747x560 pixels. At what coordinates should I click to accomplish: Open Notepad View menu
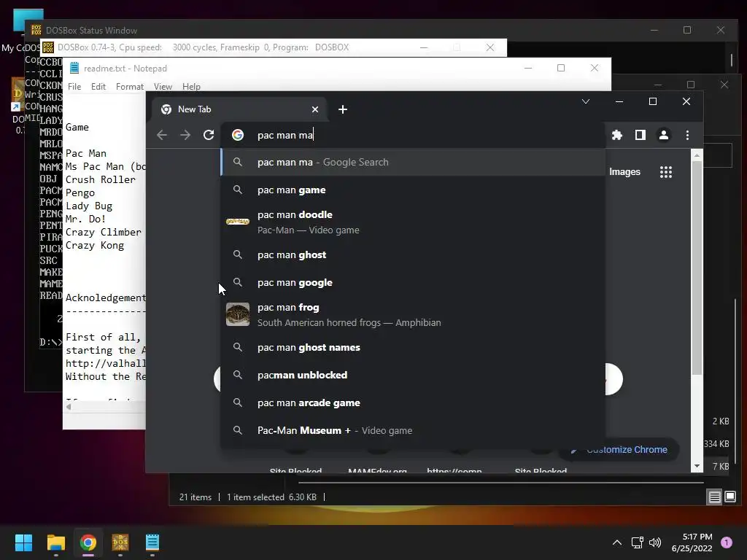pyautogui.click(x=163, y=87)
